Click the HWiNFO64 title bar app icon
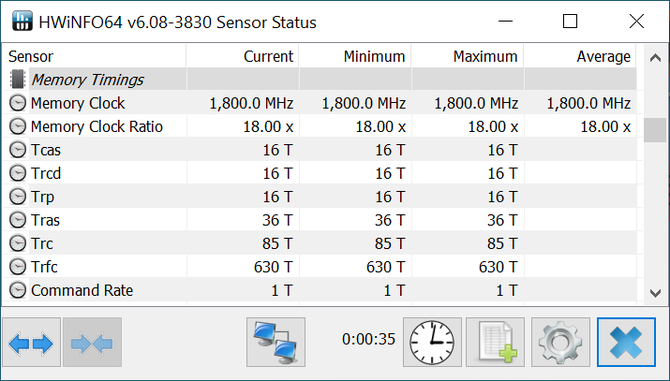This screenshot has height=381, width=670. point(22,21)
